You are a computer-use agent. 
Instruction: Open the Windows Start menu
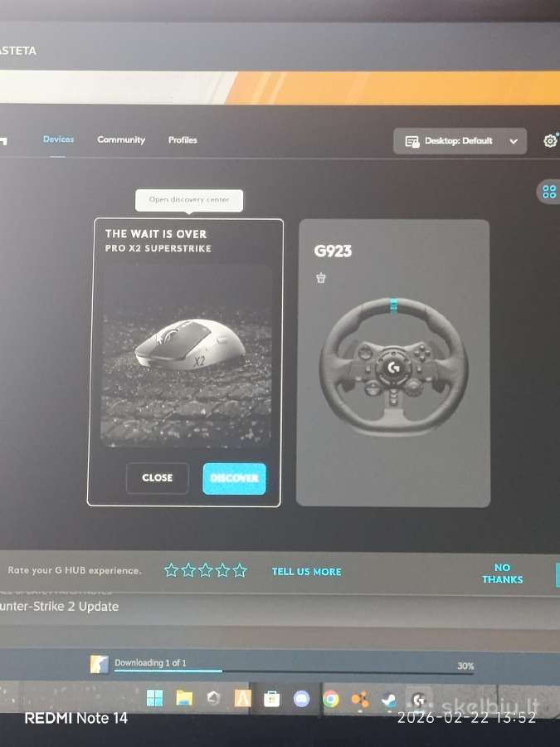pos(154,698)
